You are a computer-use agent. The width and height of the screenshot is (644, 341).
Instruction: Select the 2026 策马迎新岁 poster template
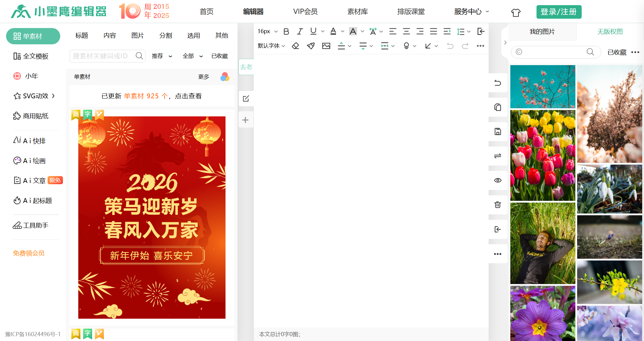(x=152, y=217)
